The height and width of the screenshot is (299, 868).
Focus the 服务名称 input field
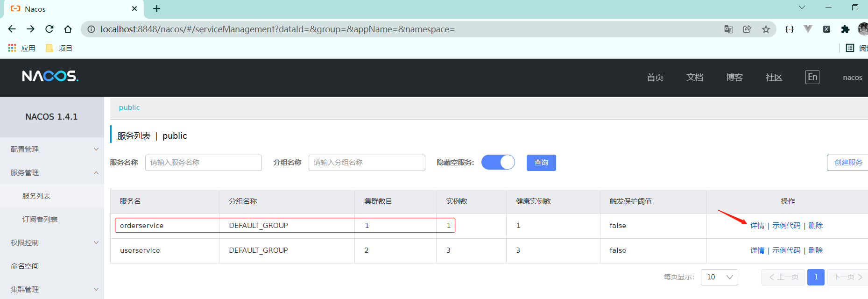pos(204,163)
